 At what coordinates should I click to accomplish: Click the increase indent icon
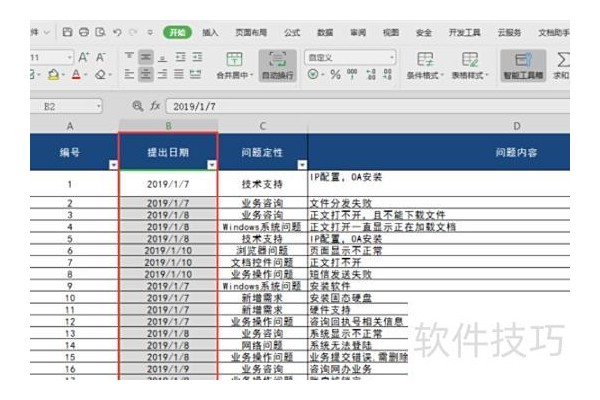click(x=197, y=57)
